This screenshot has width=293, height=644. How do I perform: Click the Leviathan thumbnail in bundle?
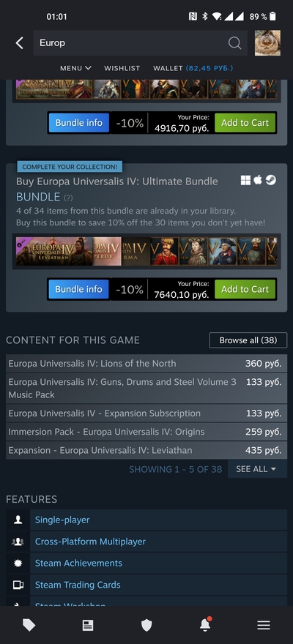point(54,251)
